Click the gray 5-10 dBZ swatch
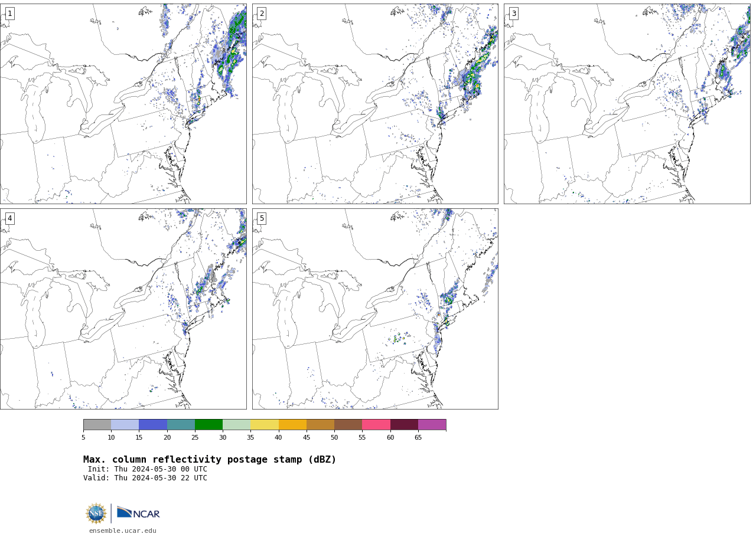 pyautogui.click(x=97, y=425)
